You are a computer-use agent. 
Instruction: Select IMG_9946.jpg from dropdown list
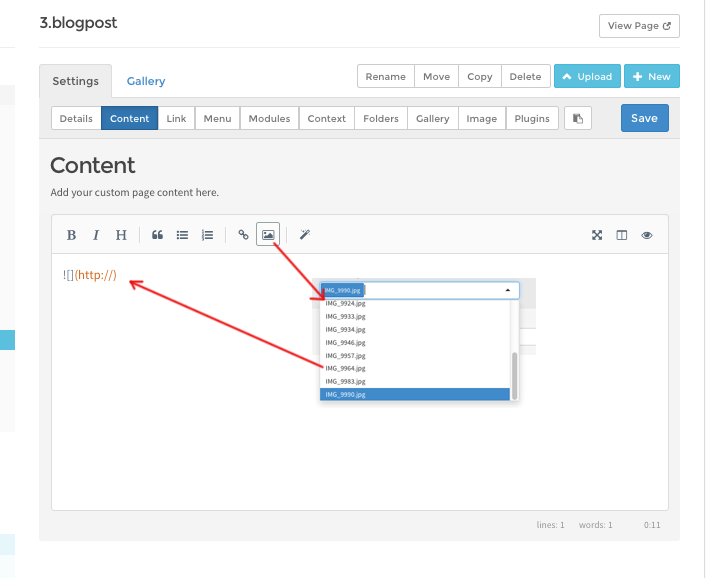(x=415, y=342)
